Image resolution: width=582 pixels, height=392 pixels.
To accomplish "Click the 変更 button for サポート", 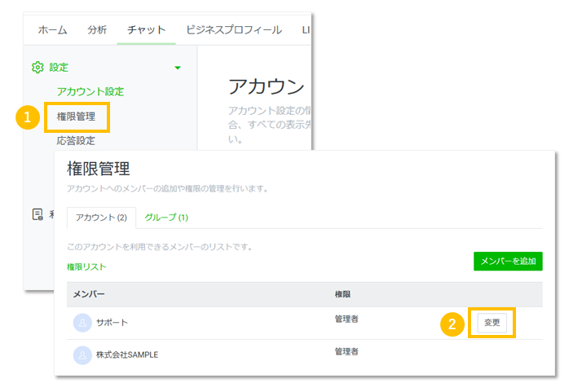I will [x=492, y=323].
